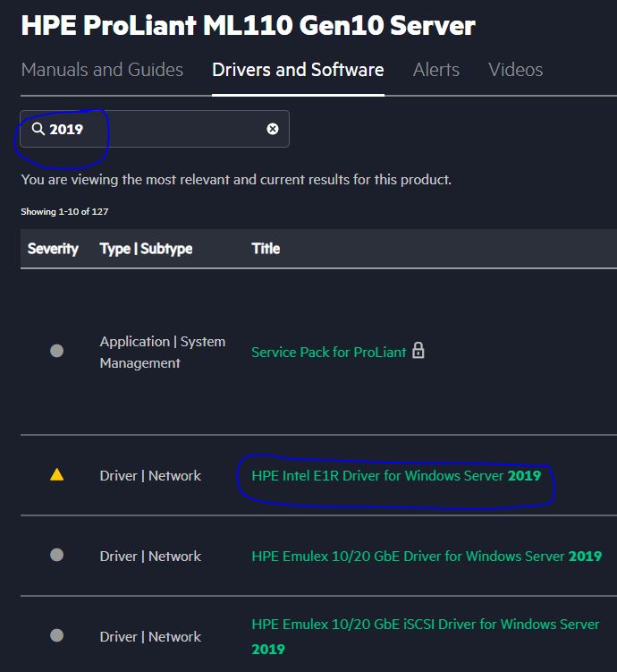
Task: Click the magnifying glass search icon
Action: (38, 130)
